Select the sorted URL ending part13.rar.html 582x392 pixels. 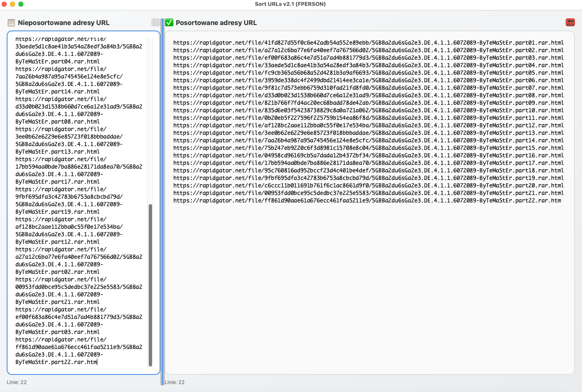pyautogui.click(x=369, y=133)
